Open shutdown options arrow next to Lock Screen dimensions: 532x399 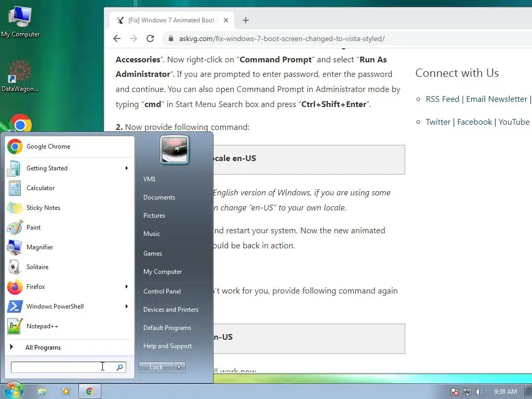pyautogui.click(x=179, y=367)
